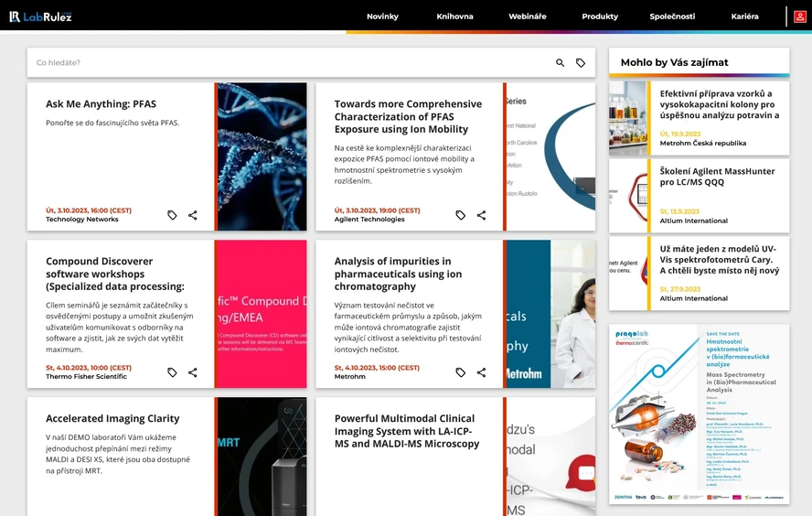Share the Analysis of impurities webinar
Screen dimensions: 812x516
[481, 372]
